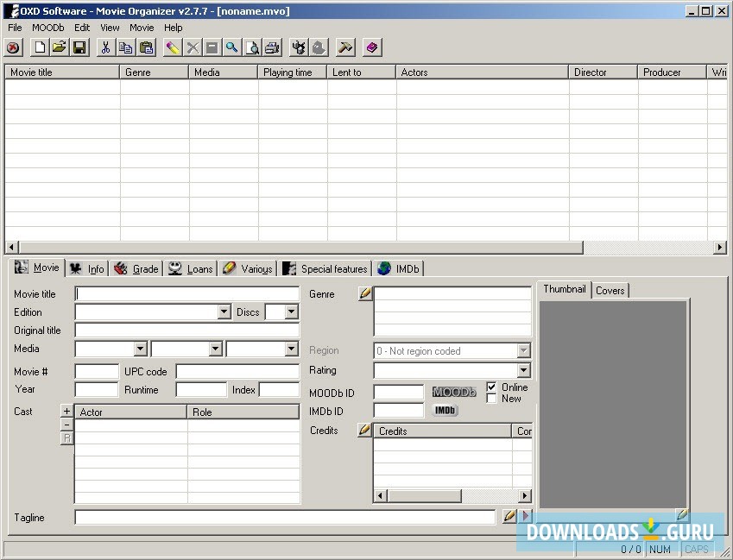Check the New checkbox under Online
The image size is (733, 560).
tap(490, 398)
